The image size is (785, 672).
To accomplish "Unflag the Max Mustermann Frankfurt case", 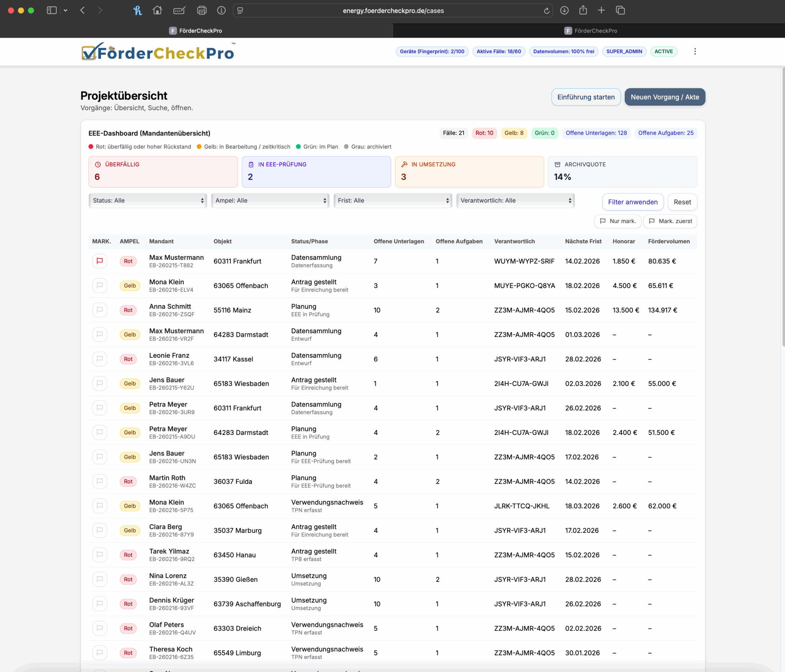I will (100, 261).
